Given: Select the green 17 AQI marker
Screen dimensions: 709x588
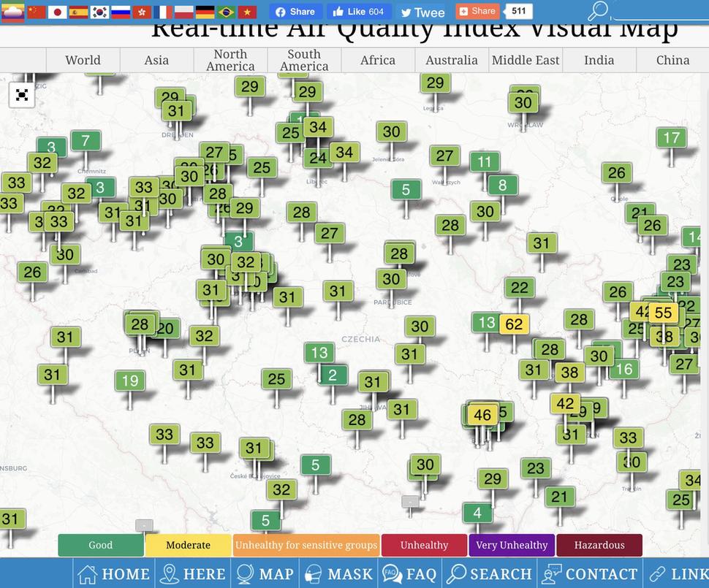Looking at the screenshot, I should 672,137.
